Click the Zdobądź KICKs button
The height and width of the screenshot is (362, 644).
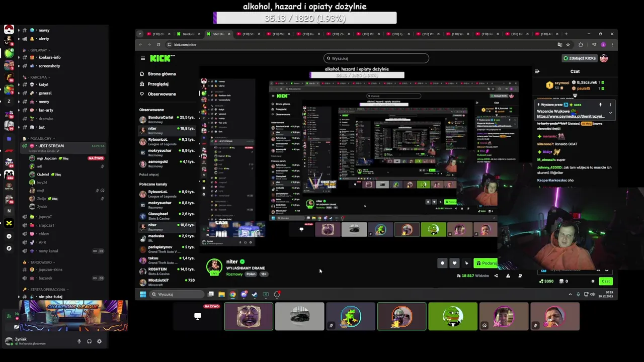click(x=580, y=58)
